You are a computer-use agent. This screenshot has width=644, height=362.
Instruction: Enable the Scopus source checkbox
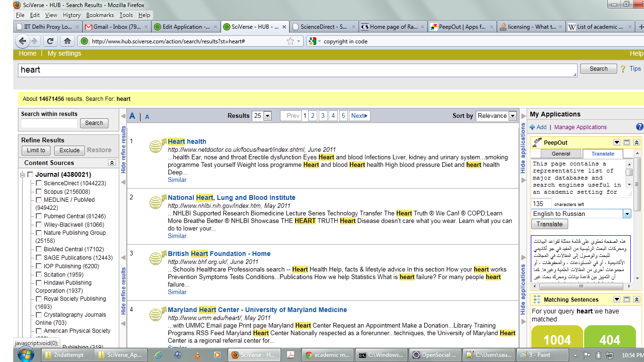[x=39, y=192]
